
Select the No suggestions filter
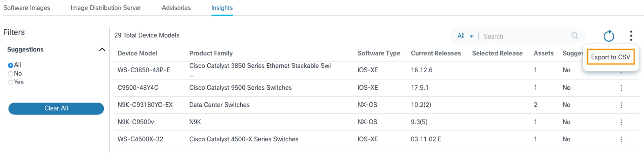click(x=11, y=74)
